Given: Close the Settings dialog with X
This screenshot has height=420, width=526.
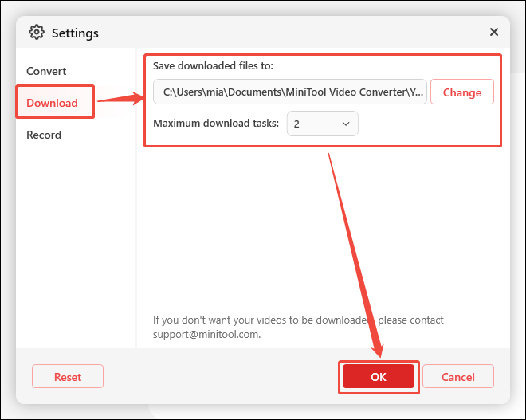Looking at the screenshot, I should pos(494,32).
